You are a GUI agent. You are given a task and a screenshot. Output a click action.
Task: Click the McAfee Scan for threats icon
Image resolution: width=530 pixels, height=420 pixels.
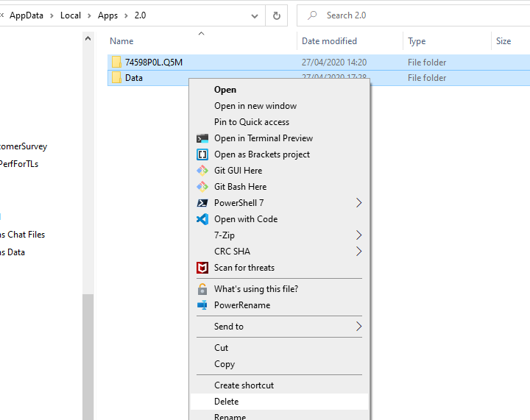(202, 268)
